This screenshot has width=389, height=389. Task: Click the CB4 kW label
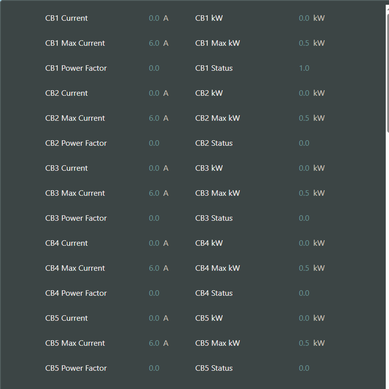209,243
